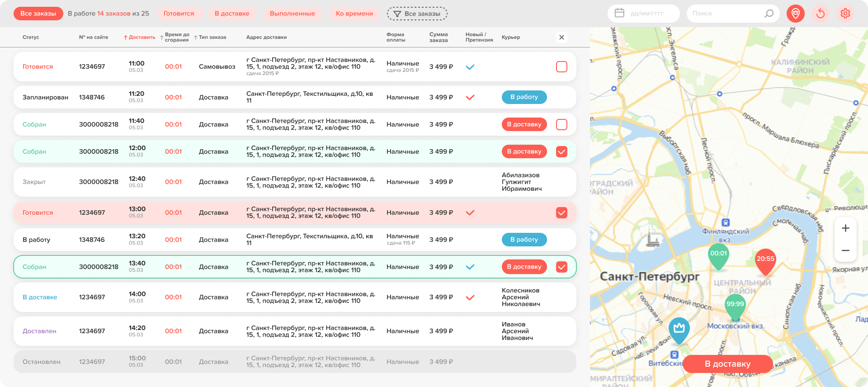Click В работу on Запланирован order

524,97
